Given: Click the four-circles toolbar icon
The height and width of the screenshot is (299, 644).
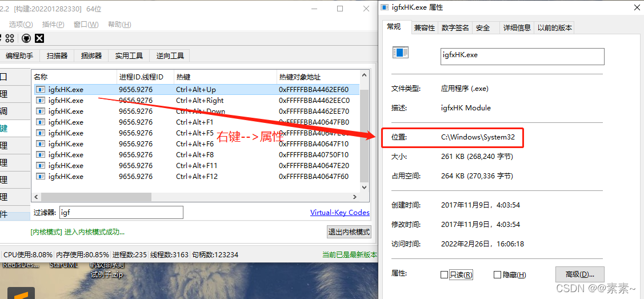Looking at the screenshot, I should (x=10, y=39).
